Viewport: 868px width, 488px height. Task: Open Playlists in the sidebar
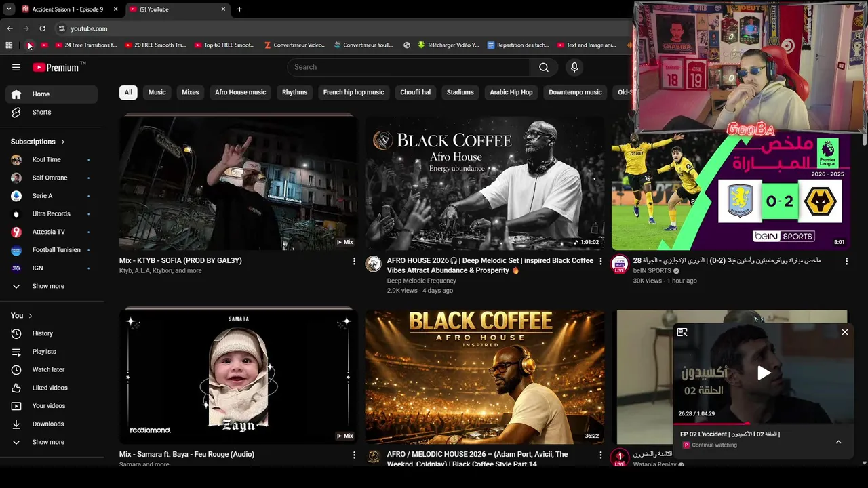click(52, 352)
